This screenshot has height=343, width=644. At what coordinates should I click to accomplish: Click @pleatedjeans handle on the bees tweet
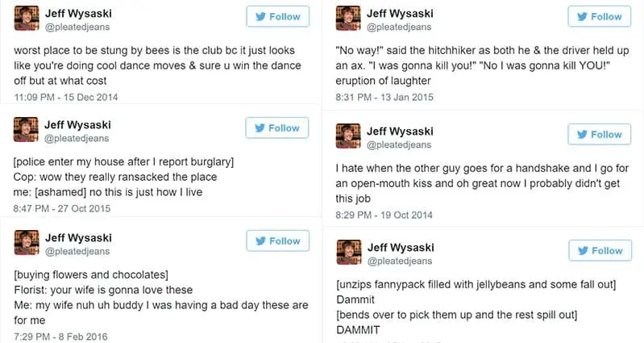click(78, 27)
